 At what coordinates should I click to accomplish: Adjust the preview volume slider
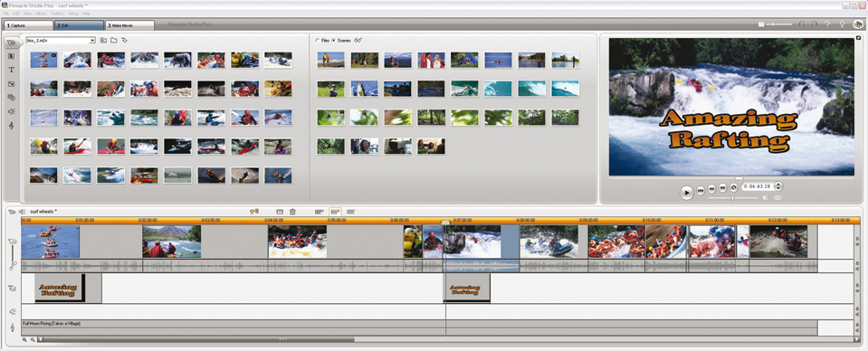point(732,197)
